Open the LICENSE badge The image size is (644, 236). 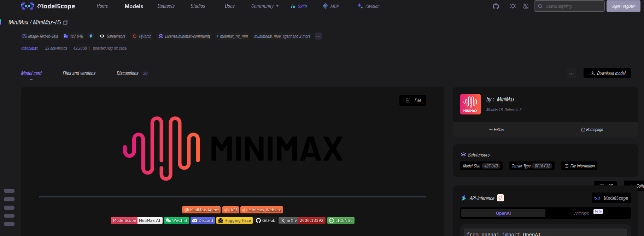pyautogui.click(x=341, y=220)
